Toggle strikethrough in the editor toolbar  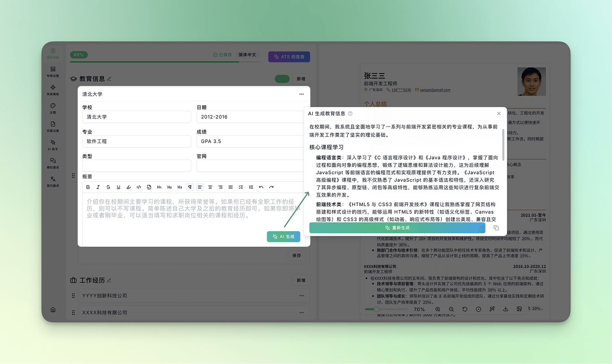point(108,187)
